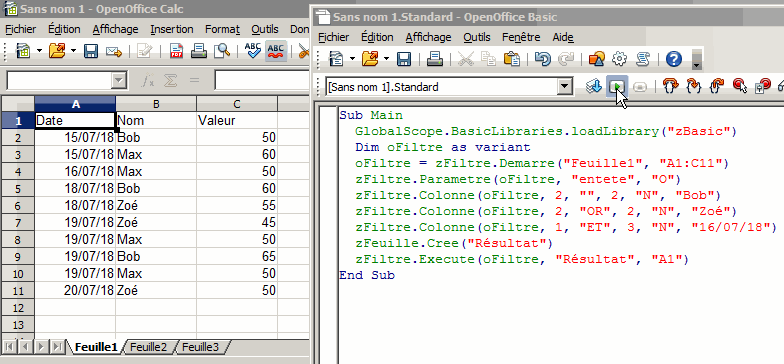Click the Sum sigma icon in Calc formula bar
This screenshot has width=784, height=364.
[x=170, y=80]
